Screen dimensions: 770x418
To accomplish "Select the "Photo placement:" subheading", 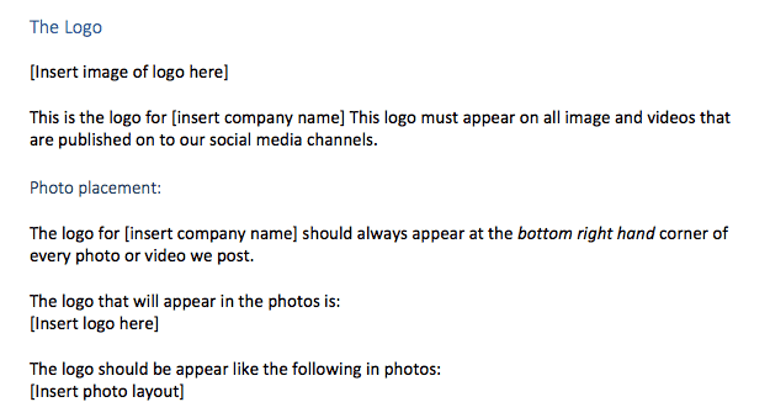I will point(95,187).
